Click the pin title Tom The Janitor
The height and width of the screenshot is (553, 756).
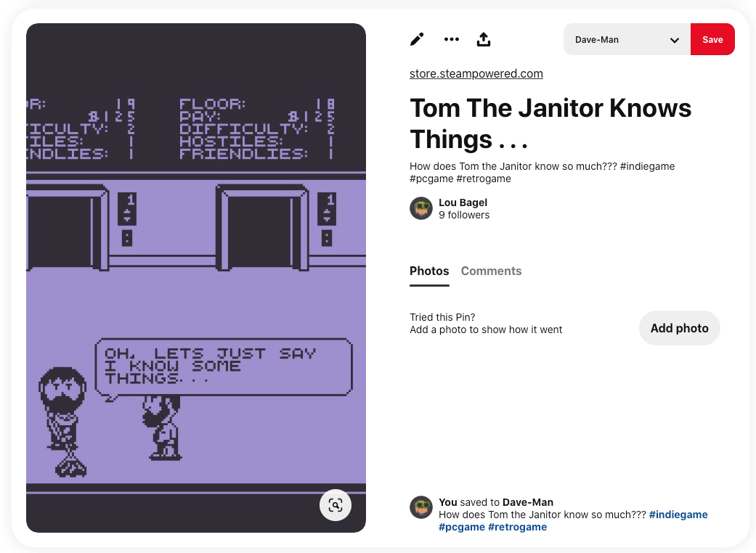pos(550,123)
